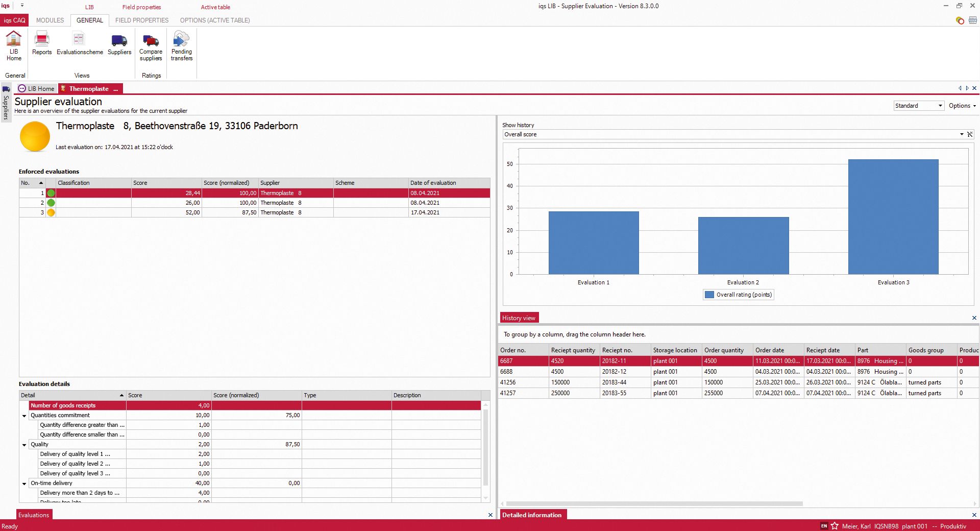
Task: Select history row with order no. 6688
Action: point(739,372)
